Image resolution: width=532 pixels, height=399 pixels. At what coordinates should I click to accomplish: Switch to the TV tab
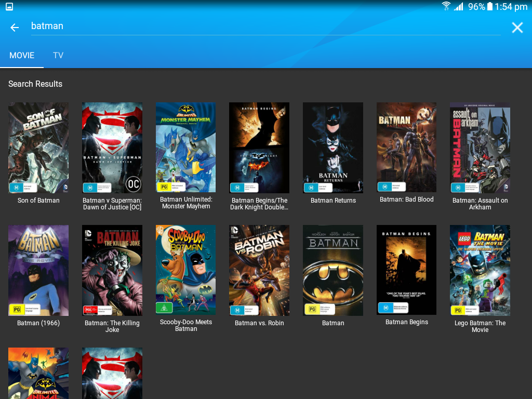coord(58,55)
